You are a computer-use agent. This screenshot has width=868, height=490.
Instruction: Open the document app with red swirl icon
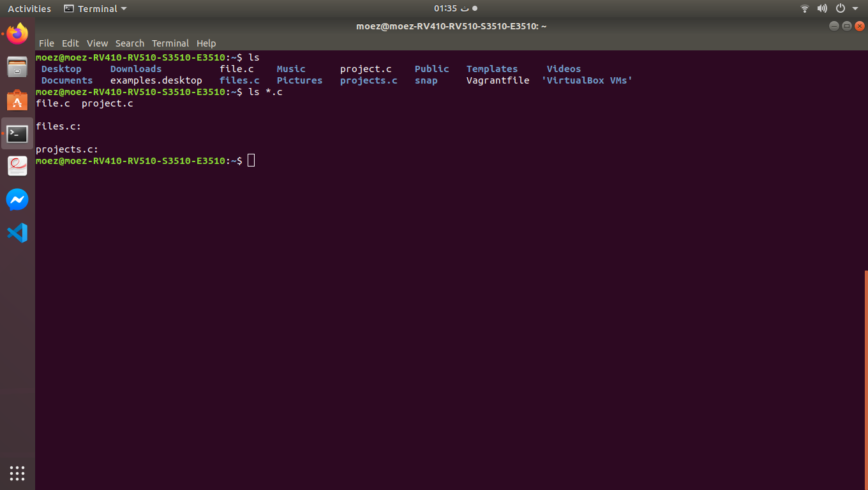tap(17, 166)
